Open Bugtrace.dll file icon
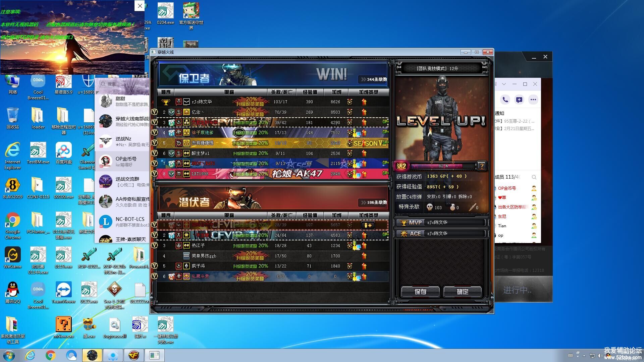The height and width of the screenshot is (362, 644). (115, 327)
